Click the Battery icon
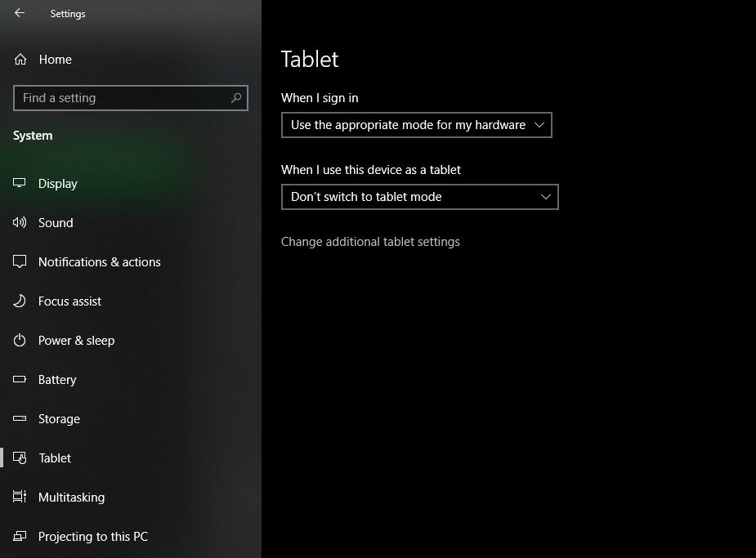 (19, 379)
